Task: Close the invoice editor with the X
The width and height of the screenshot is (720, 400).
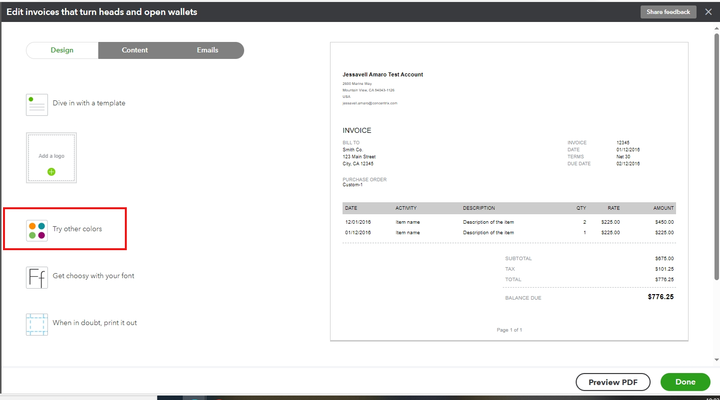Action: click(x=708, y=12)
